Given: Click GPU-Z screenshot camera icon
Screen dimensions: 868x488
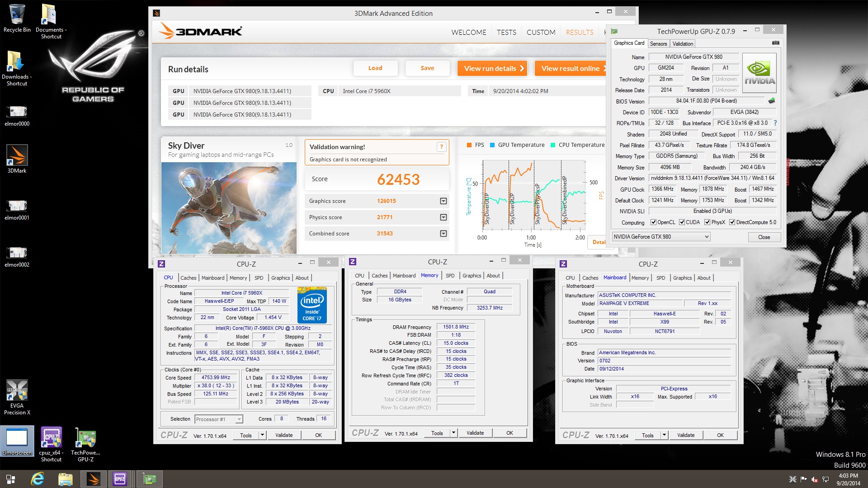Looking at the screenshot, I should pos(776,43).
